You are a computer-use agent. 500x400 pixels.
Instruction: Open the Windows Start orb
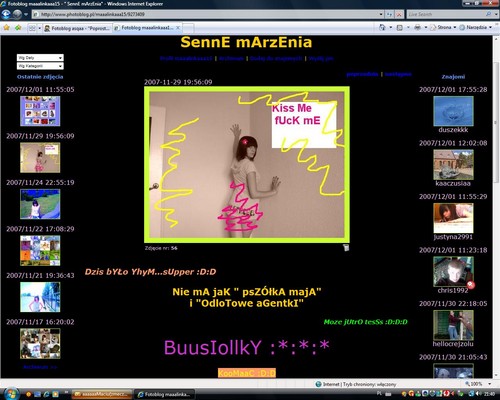point(11,394)
